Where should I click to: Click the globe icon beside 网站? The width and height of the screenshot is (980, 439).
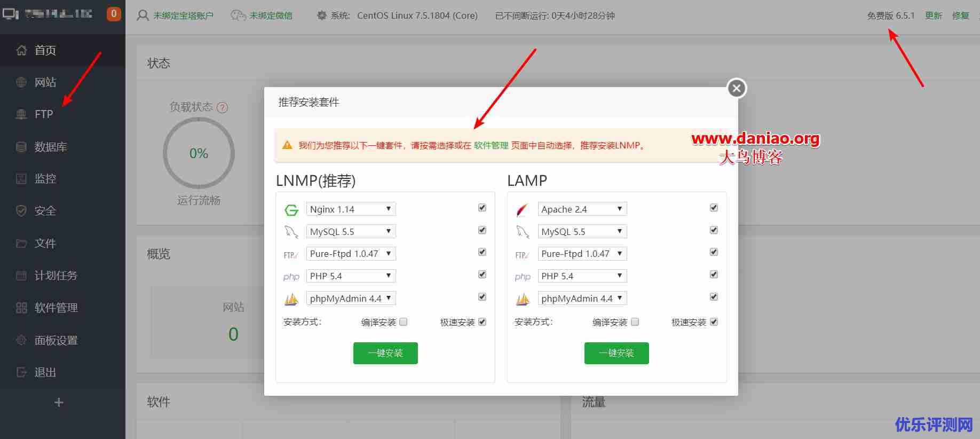[x=21, y=82]
